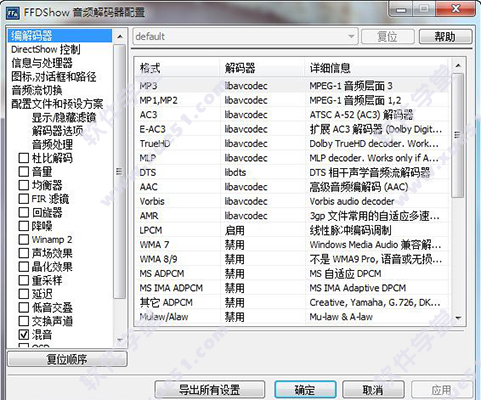The image size is (481, 400).
Task: Click left list scrollbar down arrow
Action: point(120,340)
